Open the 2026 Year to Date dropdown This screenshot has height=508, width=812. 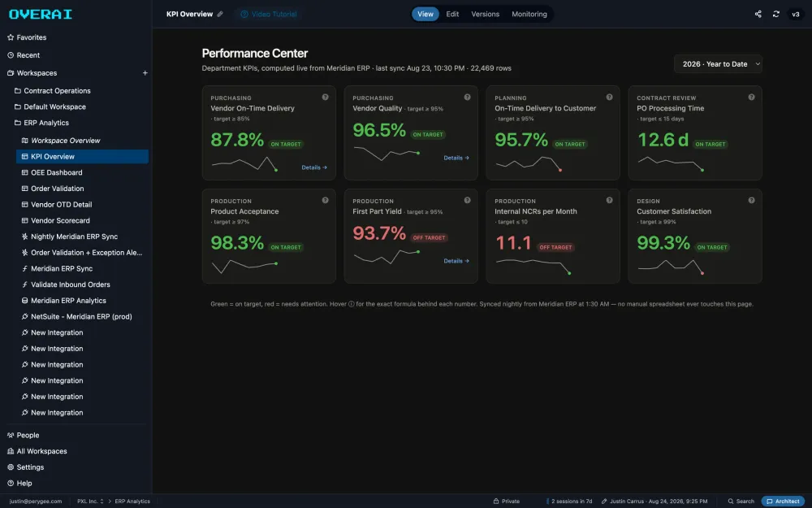click(718, 63)
